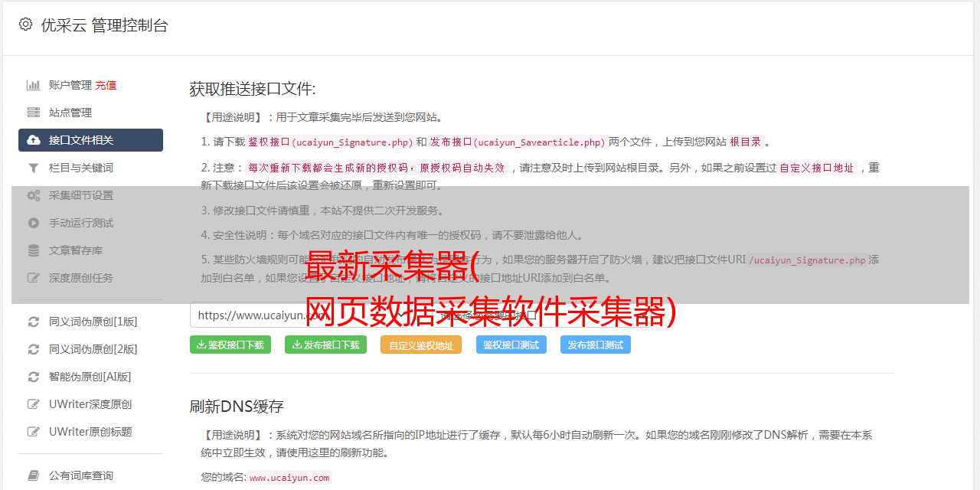The image size is (980, 490).
Task: Click the 发布接口(ucaiyun_Savearticle.php) code text
Action: 518,142
